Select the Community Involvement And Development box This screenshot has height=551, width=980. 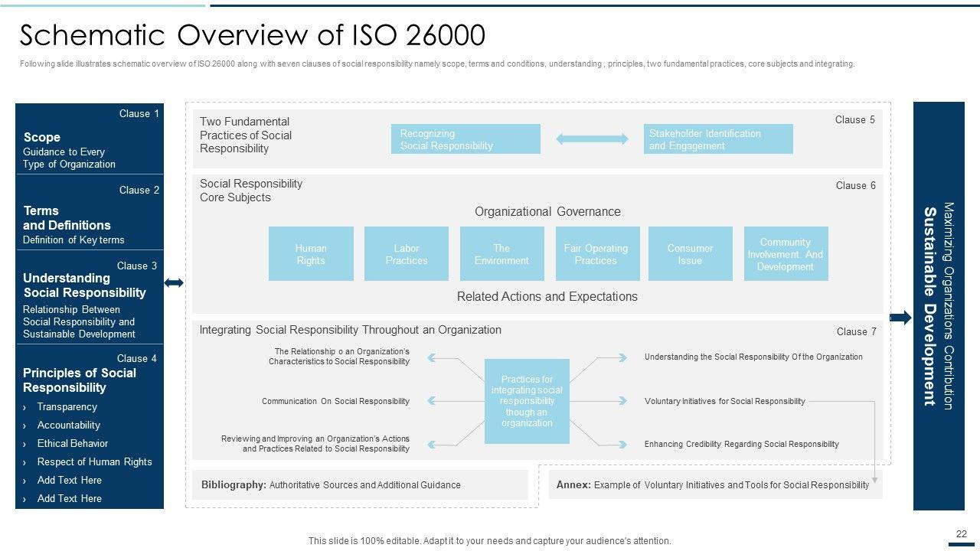[x=786, y=253]
